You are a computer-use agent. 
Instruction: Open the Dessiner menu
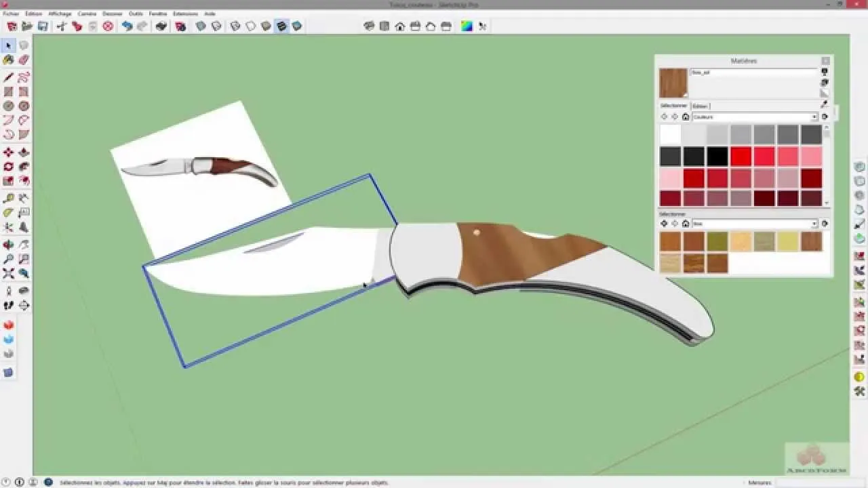(113, 14)
